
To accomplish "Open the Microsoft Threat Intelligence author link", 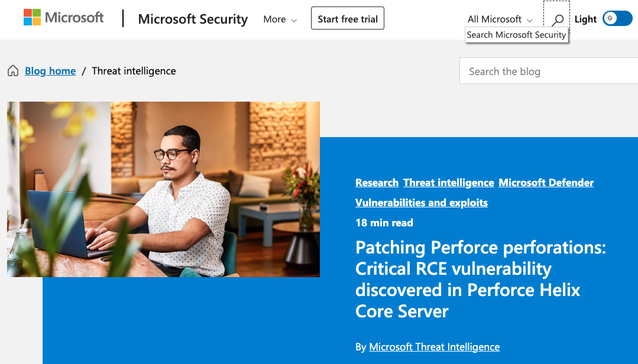I will [435, 347].
